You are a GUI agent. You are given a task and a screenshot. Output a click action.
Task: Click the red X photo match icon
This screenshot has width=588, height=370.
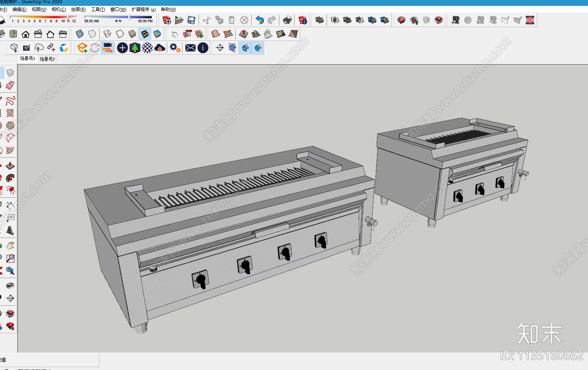click(x=530, y=20)
